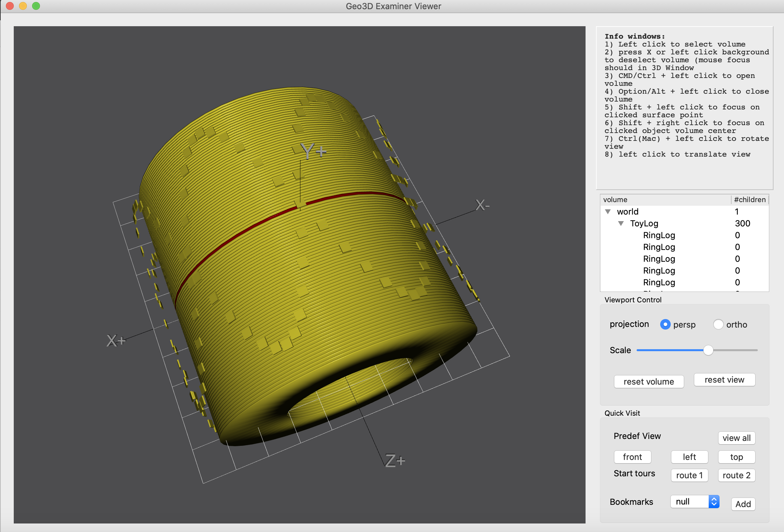This screenshot has width=784, height=532.
Task: Click the #children column header
Action: [x=750, y=200]
